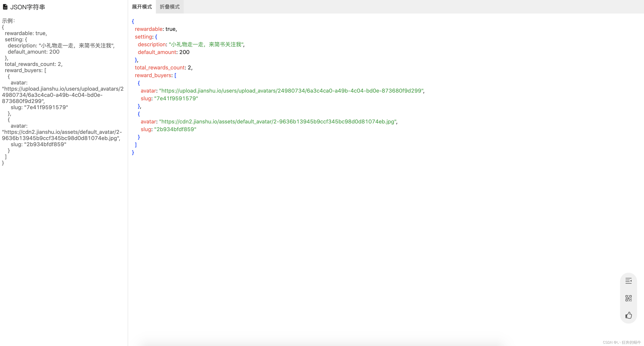Click the red 'reward_buyers' key
644x346 pixels.
tap(153, 75)
